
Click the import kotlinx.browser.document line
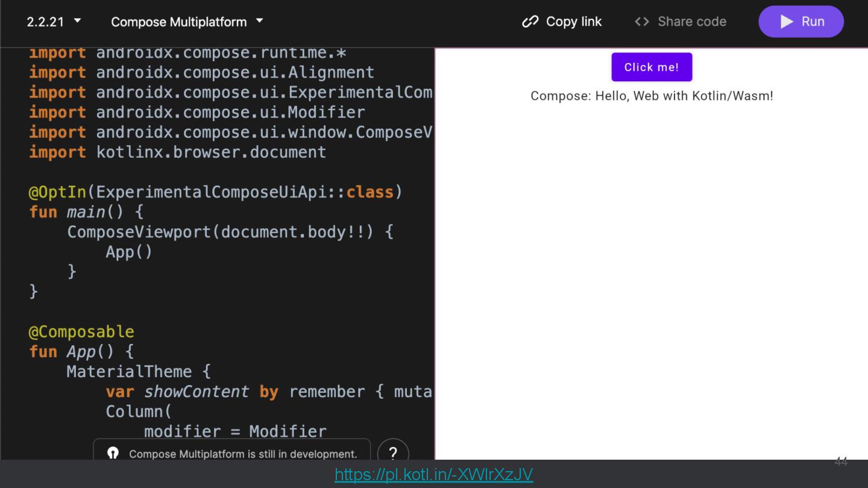(177, 152)
